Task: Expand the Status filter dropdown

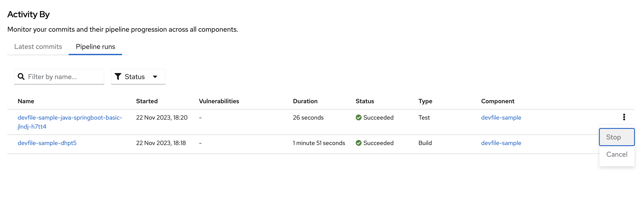Action: click(x=138, y=77)
